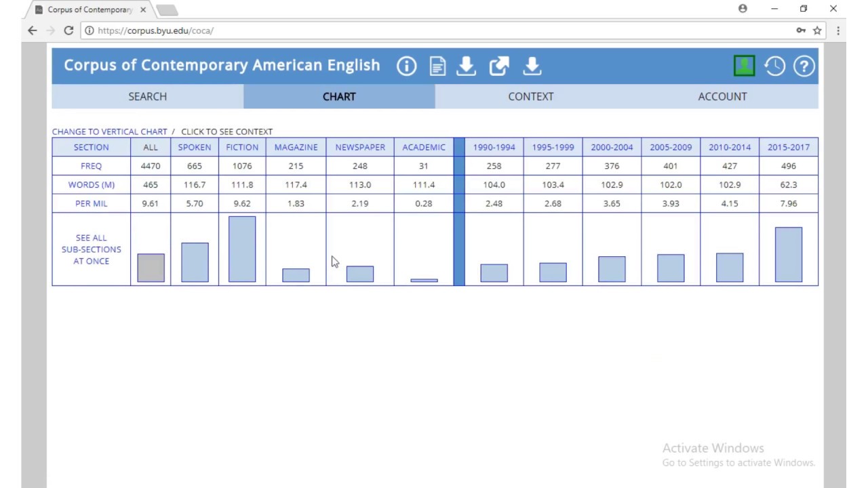
Task: Switch to the SEARCH tab
Action: pyautogui.click(x=148, y=96)
